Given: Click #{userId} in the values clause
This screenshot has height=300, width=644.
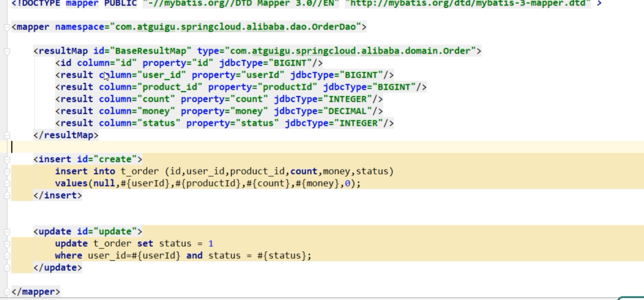Looking at the screenshot, I should [145, 184].
